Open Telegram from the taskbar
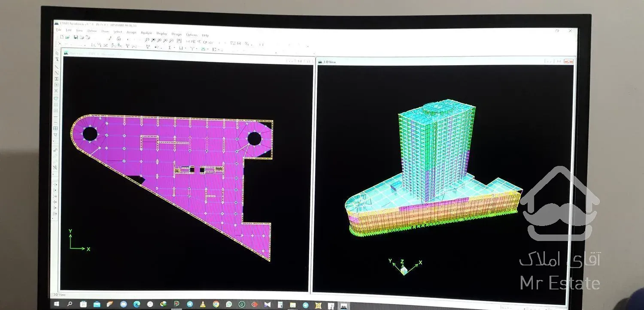 pos(189,304)
